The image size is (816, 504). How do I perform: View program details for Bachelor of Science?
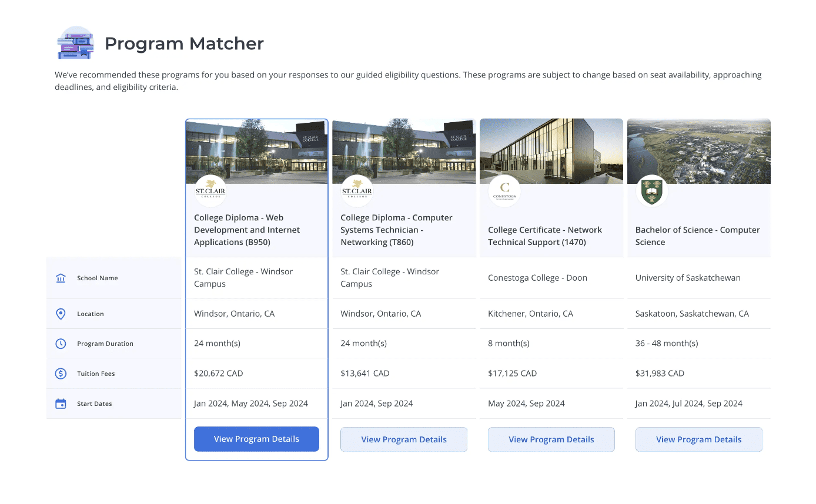pos(698,439)
